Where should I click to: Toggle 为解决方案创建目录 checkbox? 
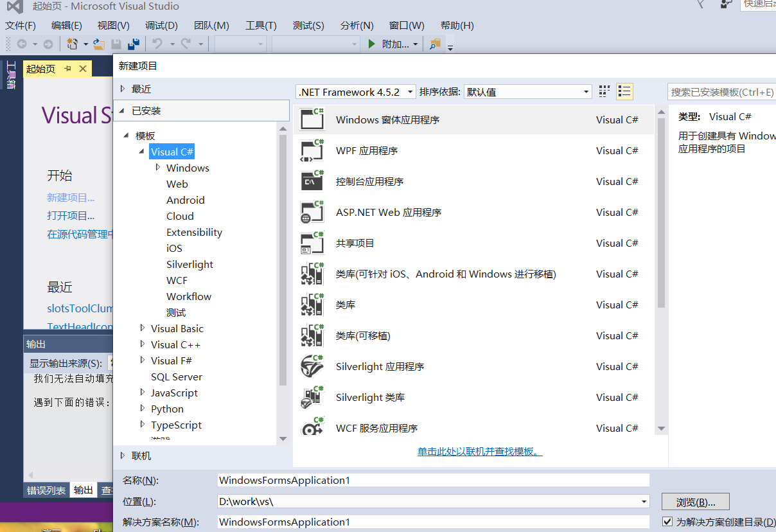coord(667,522)
